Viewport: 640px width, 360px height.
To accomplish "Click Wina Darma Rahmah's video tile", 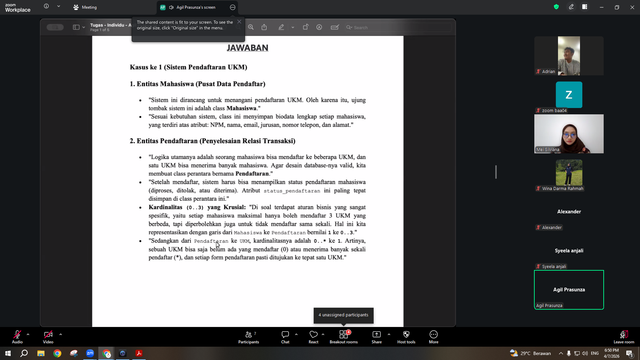I will pos(569,173).
